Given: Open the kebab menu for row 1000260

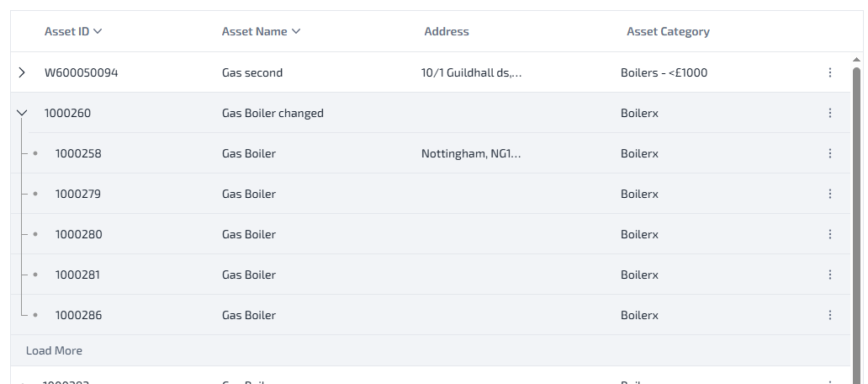Looking at the screenshot, I should [829, 113].
